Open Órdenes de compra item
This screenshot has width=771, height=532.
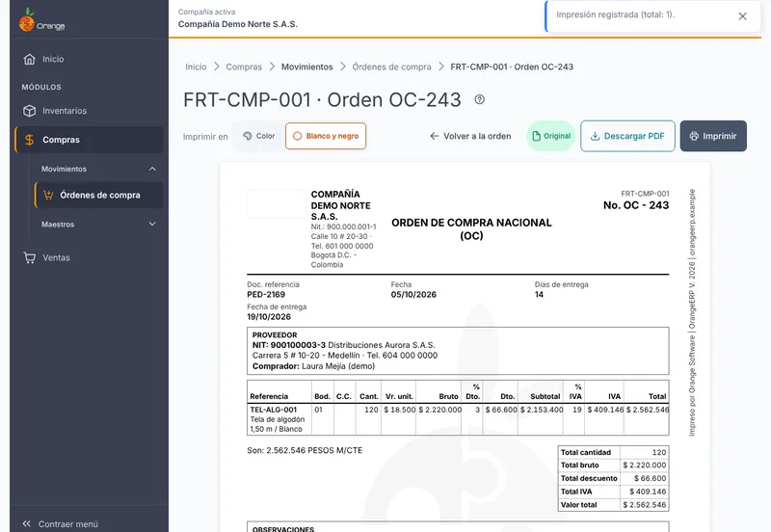(98, 196)
